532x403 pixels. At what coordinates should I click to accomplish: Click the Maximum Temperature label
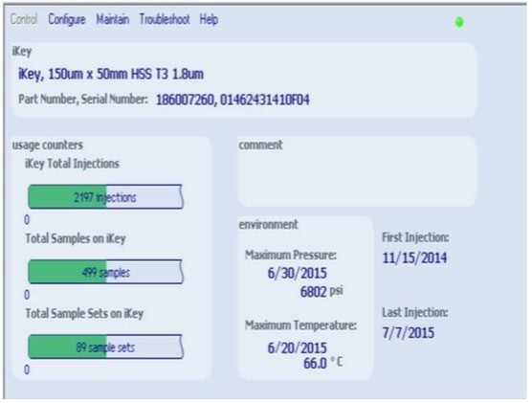click(301, 325)
